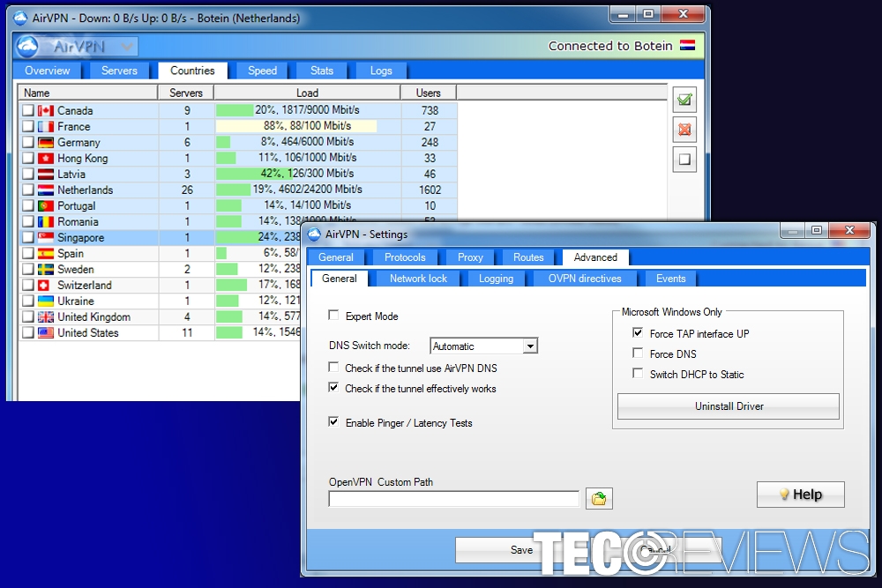Tick the checkbox for Canada
Image resolution: width=882 pixels, height=588 pixels.
28,111
